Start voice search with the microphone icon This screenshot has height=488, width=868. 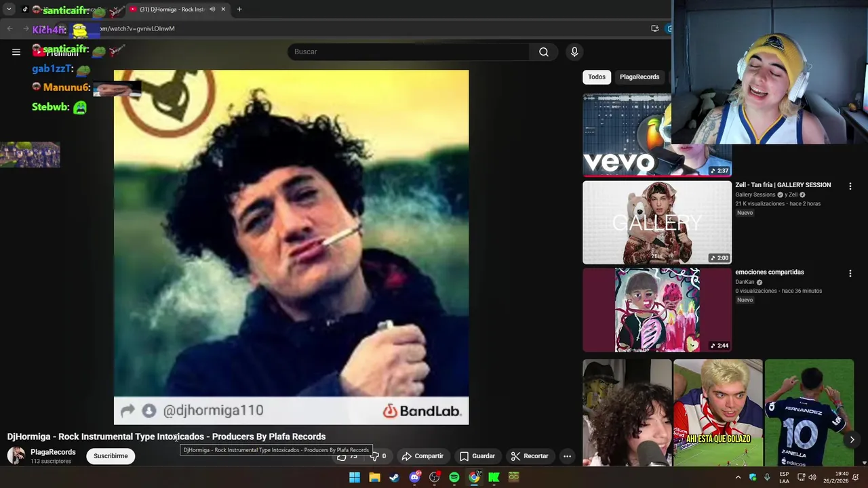pos(574,52)
